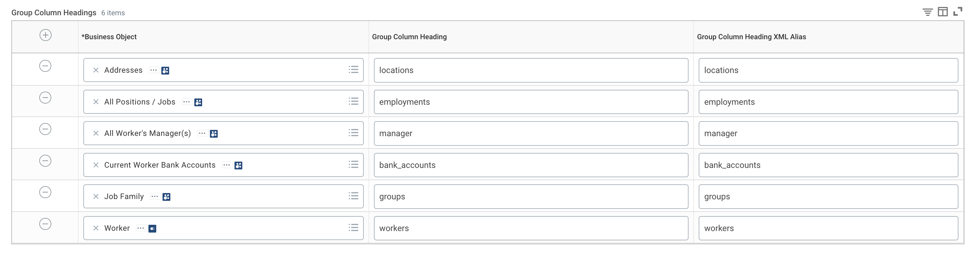
Task: Edit the bank_accounts Group Column Heading field
Action: (x=531, y=165)
